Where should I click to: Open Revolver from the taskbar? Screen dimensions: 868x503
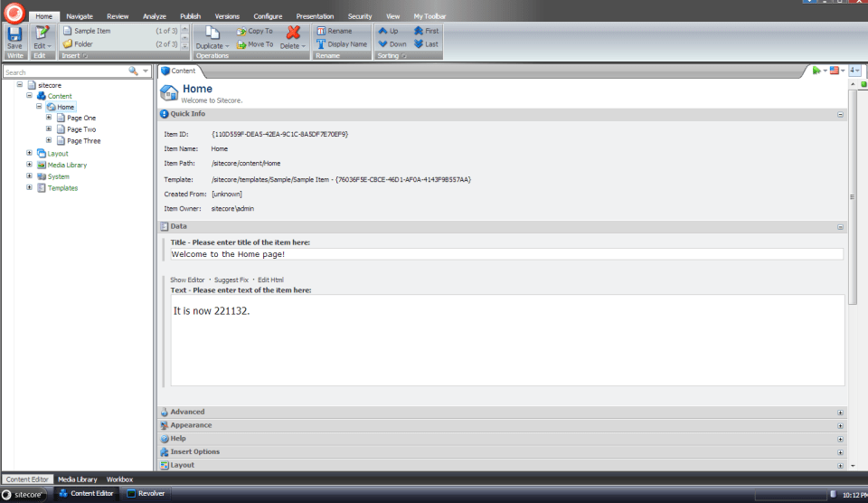point(147,493)
